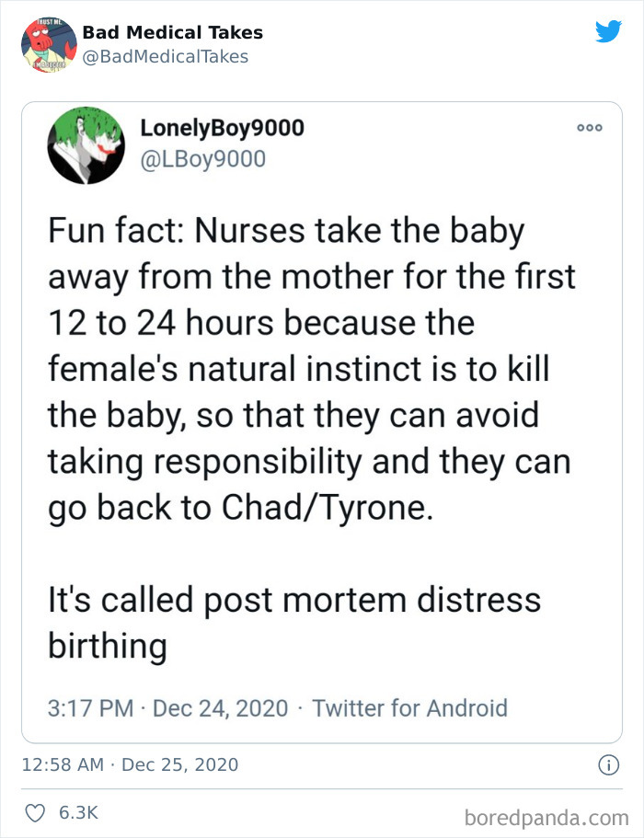The image size is (644, 838).
Task: Open the embedded quoted tweet card
Action: [322, 414]
